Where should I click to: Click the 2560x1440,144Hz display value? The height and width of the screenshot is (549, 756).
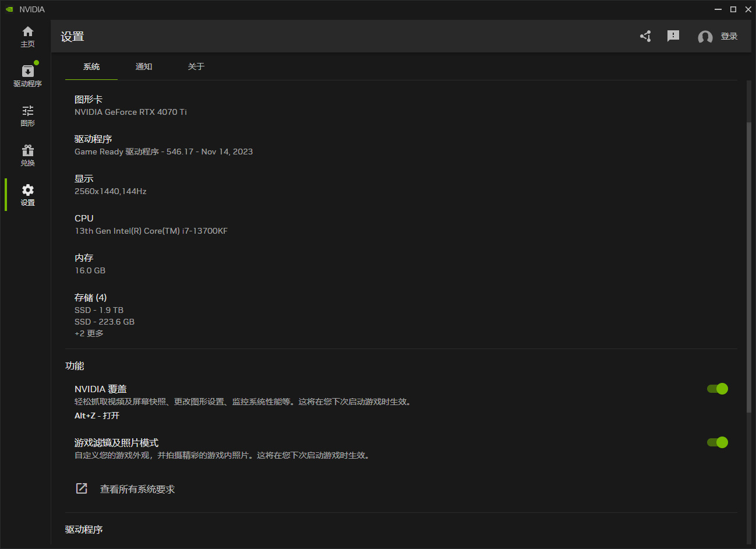pyautogui.click(x=111, y=191)
